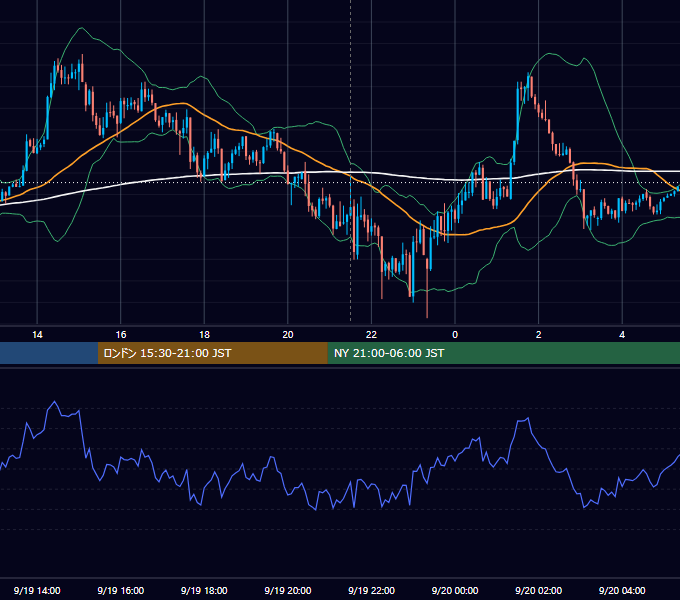Click the 9/20 04:00 date label

tap(622, 590)
